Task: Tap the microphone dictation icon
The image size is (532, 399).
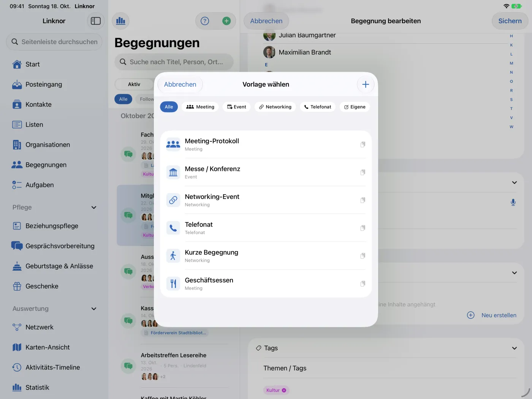Action: point(513,202)
